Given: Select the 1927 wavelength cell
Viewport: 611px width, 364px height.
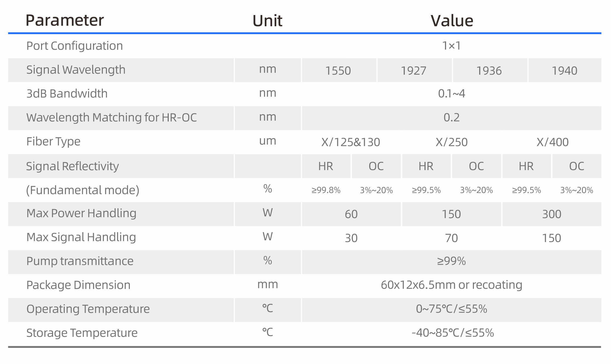Looking at the screenshot, I should [414, 71].
